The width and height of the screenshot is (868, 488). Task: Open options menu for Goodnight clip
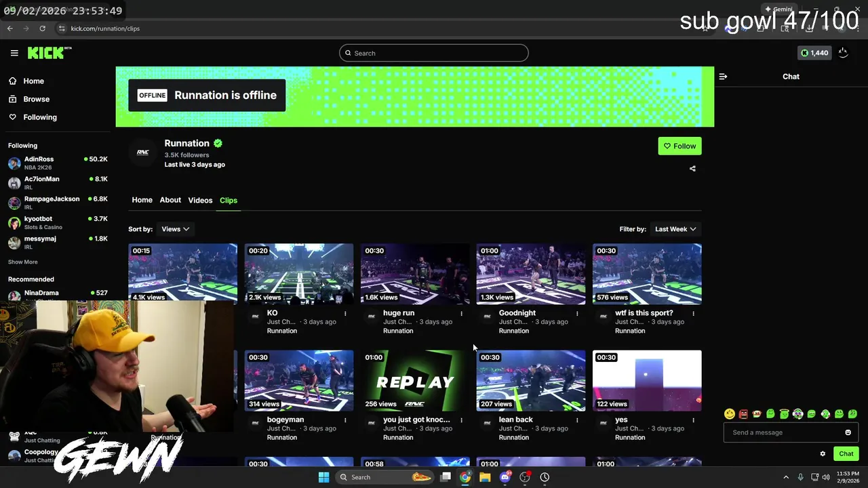(x=577, y=313)
